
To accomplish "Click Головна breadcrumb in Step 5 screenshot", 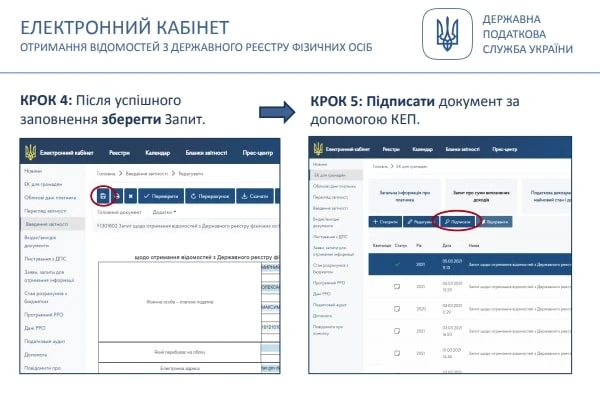I will tap(380, 167).
